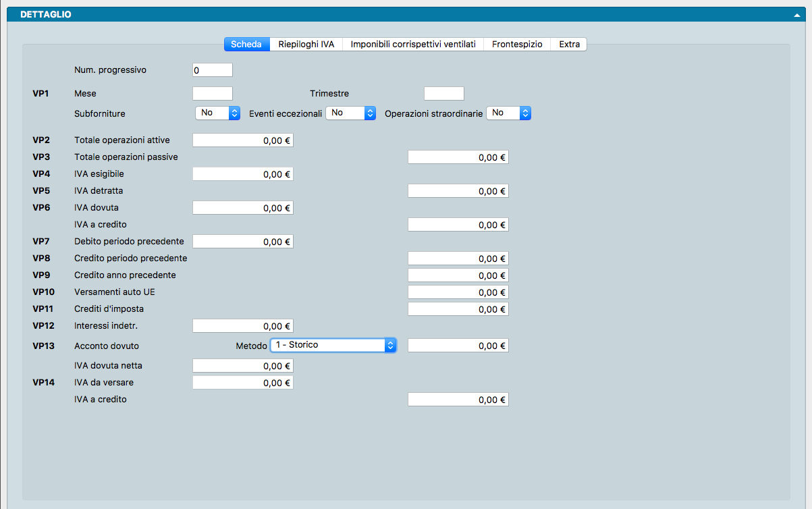Click the IVA da versare field
The height and width of the screenshot is (509, 812).
coord(243,383)
